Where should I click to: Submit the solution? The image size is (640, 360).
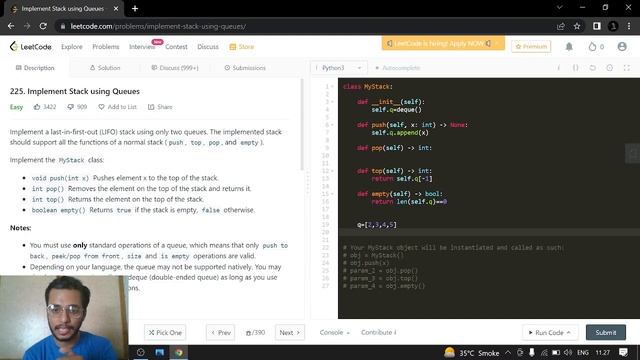(606, 333)
